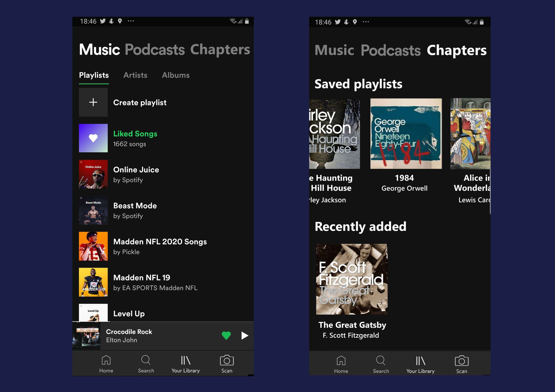Open Your Library icon in left phone

tap(186, 364)
